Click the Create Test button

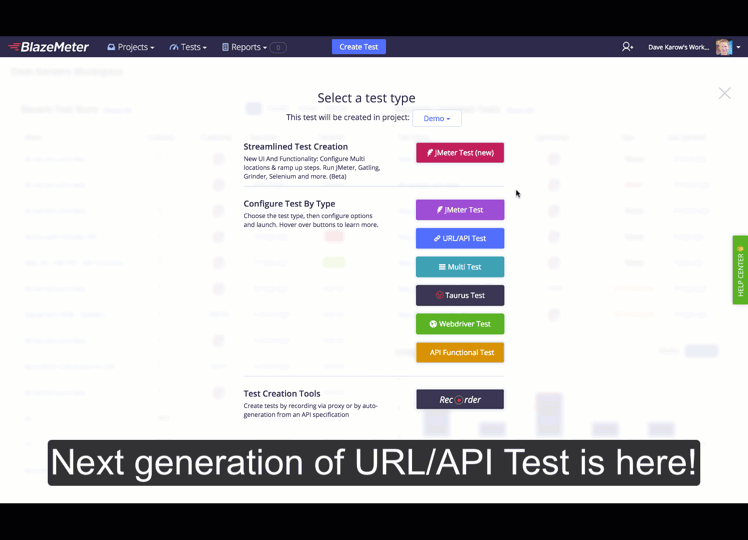359,47
